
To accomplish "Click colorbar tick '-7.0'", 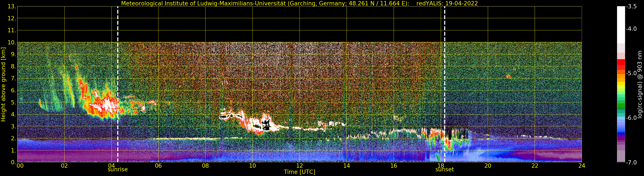I will pyautogui.click(x=631, y=163).
